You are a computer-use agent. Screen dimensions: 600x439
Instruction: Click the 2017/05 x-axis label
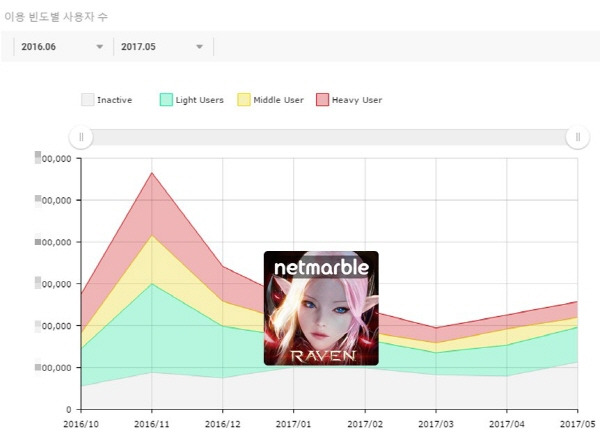(x=578, y=424)
